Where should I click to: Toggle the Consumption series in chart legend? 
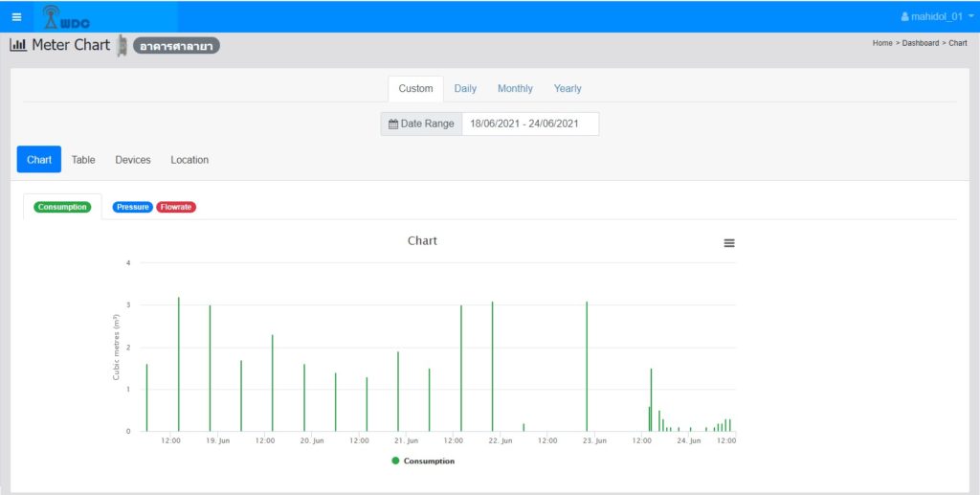coord(429,461)
